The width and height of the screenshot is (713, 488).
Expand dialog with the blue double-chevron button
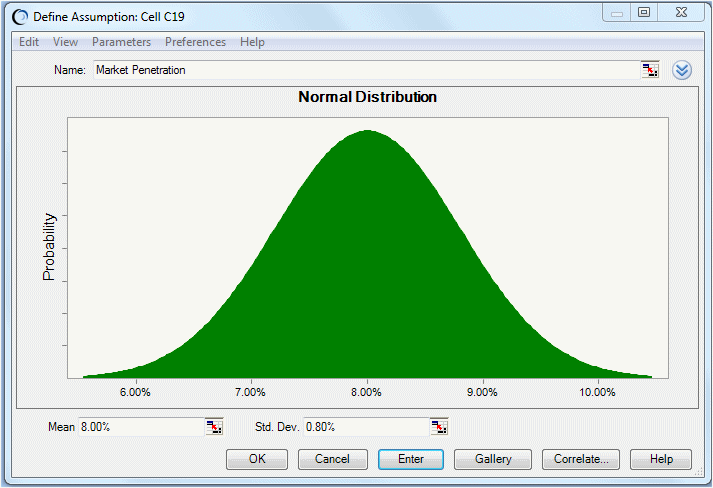(682, 70)
